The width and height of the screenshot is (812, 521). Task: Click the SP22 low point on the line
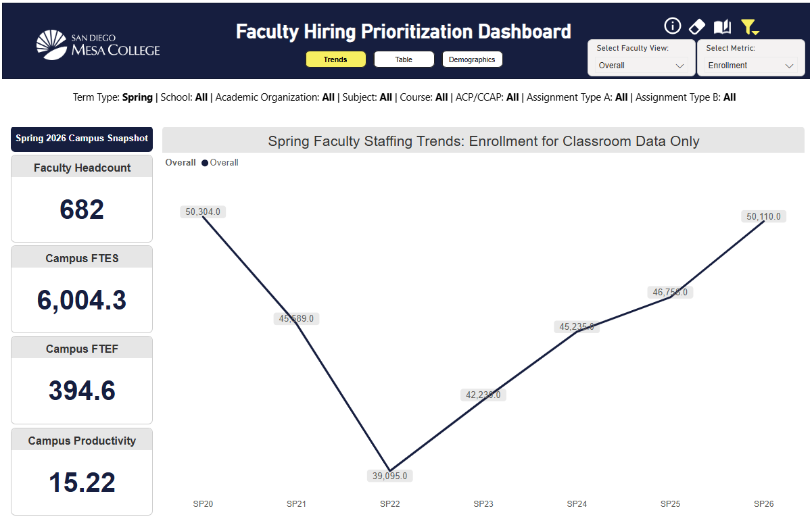coord(390,469)
